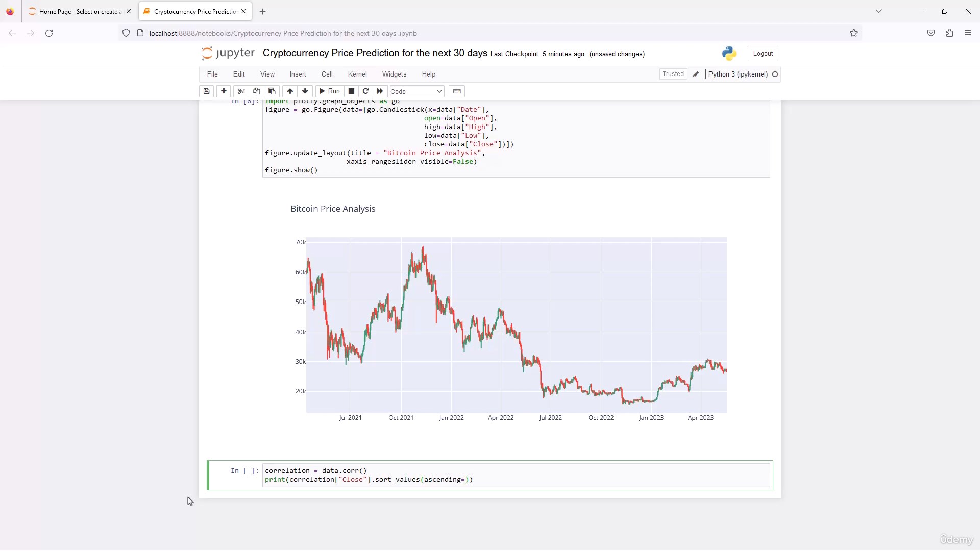Move selected cell down with the arrow icon

coord(305,91)
